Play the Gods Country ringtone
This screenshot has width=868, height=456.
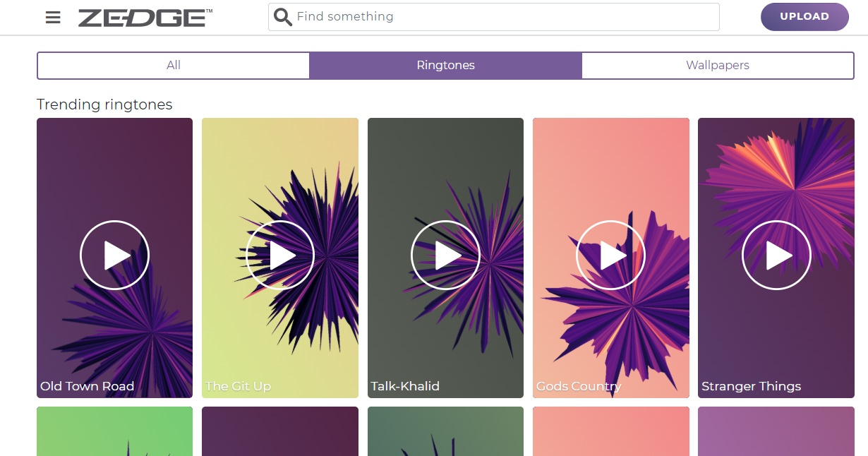click(610, 256)
